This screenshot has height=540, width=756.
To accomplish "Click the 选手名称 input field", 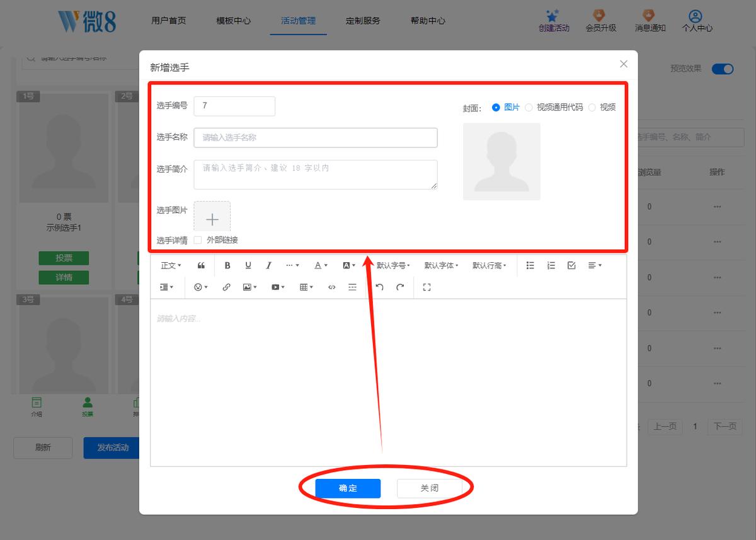I will (316, 137).
